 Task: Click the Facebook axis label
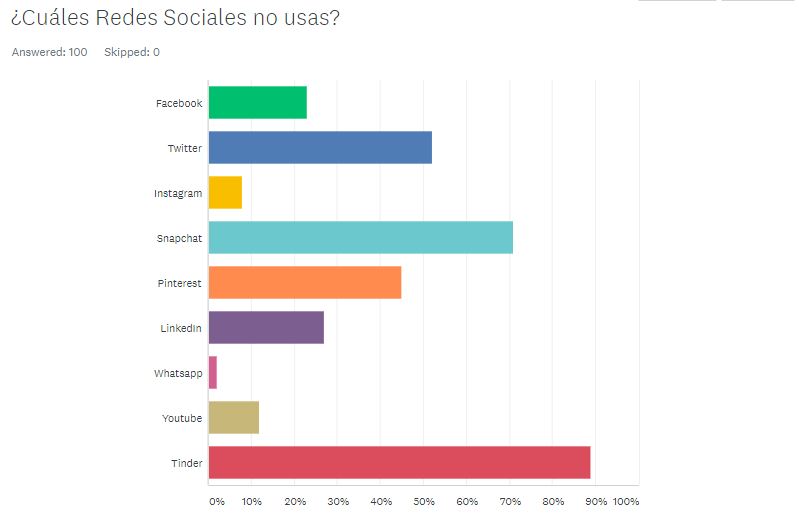(x=179, y=103)
